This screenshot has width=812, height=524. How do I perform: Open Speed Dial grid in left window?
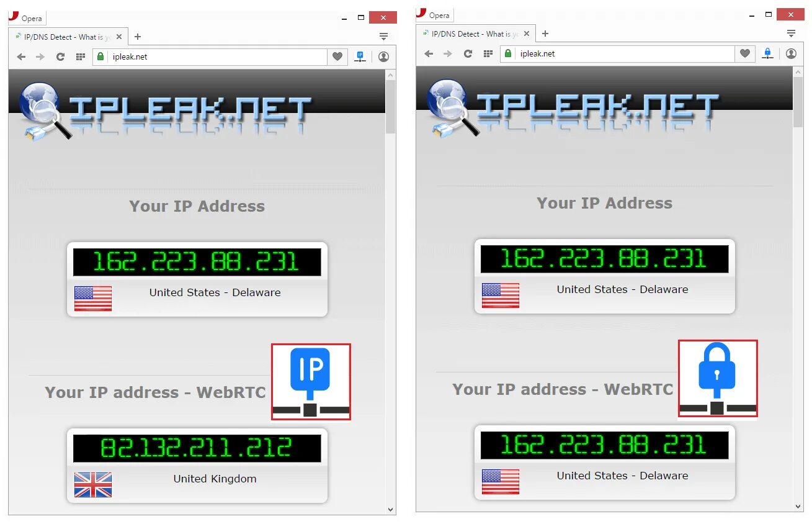[x=80, y=56]
